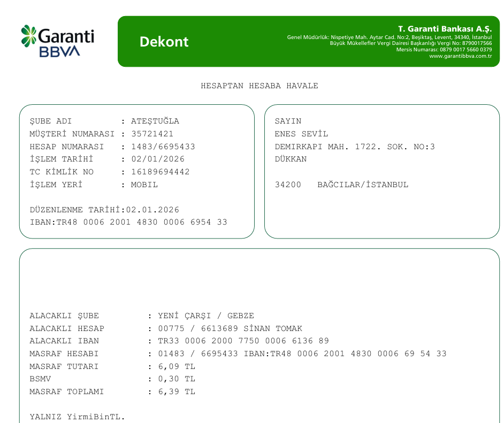
Task: Click the İŞLEM YERİ label
Action: pos(56,184)
